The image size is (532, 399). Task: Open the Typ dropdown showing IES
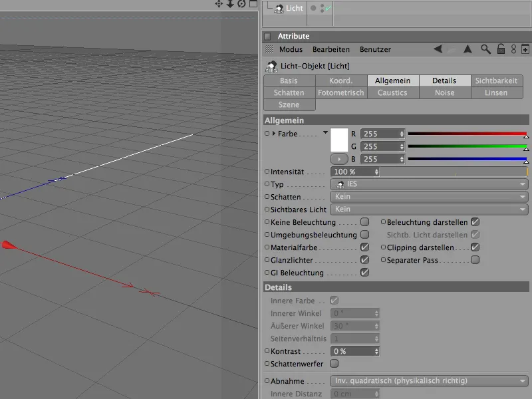pos(429,184)
